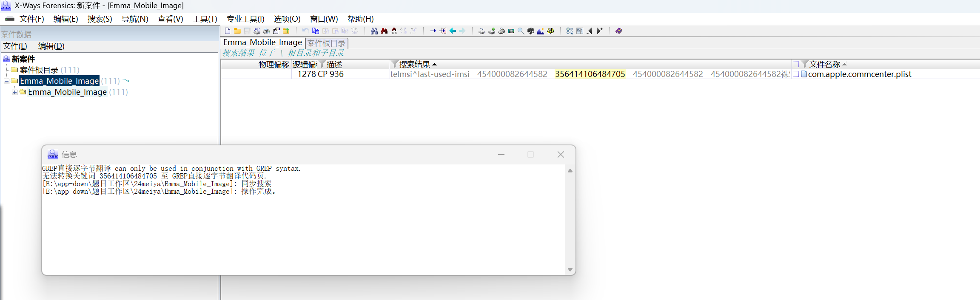
Task: Click scroll-up arrow in 信息 dialog
Action: (570, 170)
